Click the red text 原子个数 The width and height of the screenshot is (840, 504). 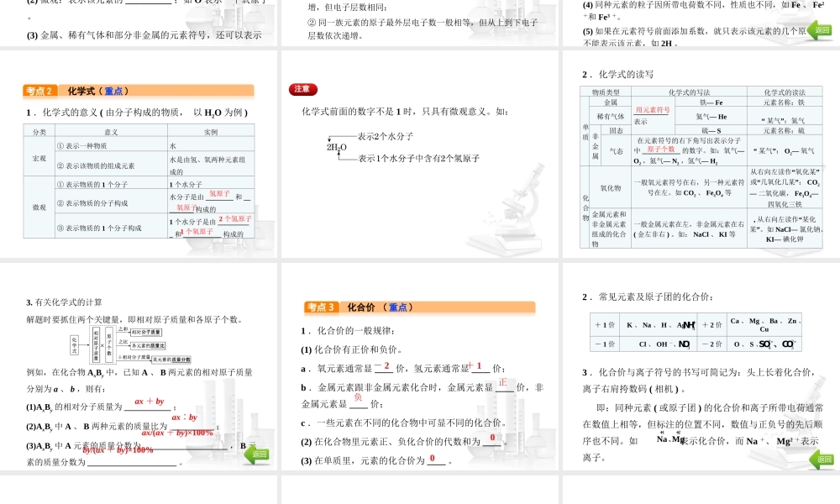[661, 150]
